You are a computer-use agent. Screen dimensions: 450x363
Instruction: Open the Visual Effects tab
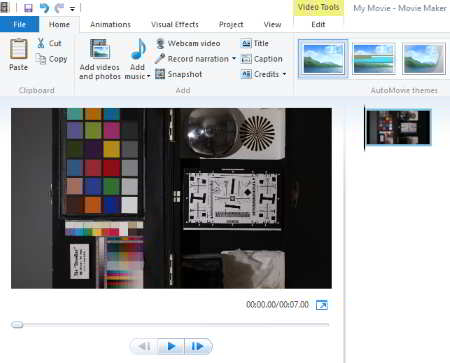click(x=175, y=24)
